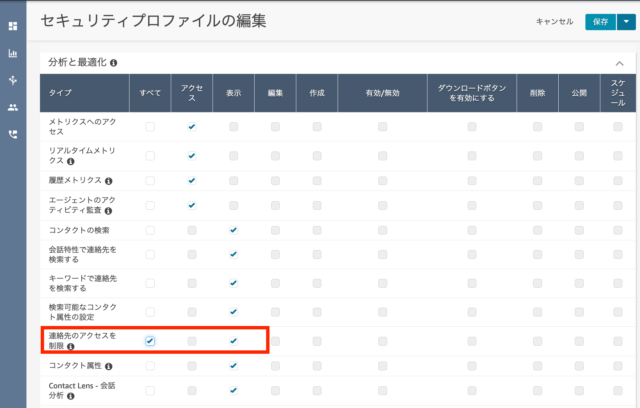Click the 作成 column header
This screenshot has width=640, height=408.
coord(317,93)
